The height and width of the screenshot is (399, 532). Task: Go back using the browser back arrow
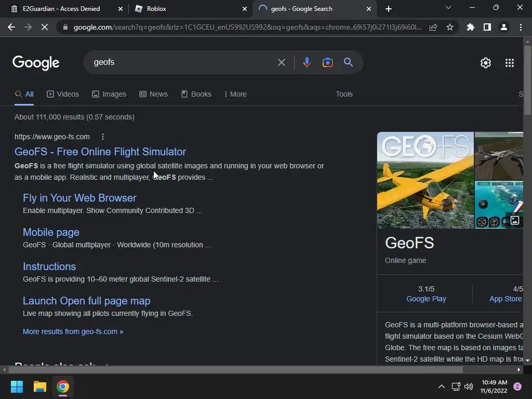pos(11,27)
